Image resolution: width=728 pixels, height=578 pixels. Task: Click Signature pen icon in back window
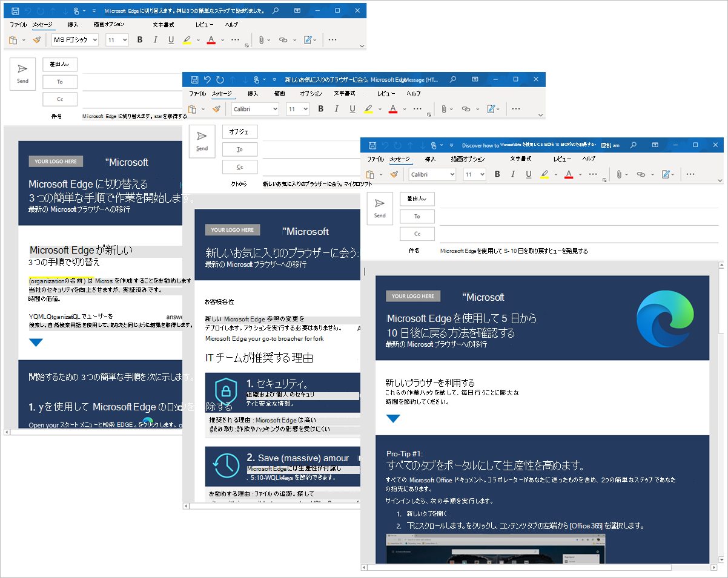(308, 40)
